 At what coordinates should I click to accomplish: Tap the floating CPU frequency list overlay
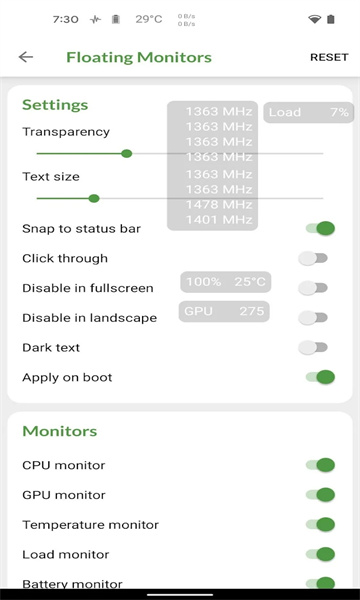coord(213,166)
